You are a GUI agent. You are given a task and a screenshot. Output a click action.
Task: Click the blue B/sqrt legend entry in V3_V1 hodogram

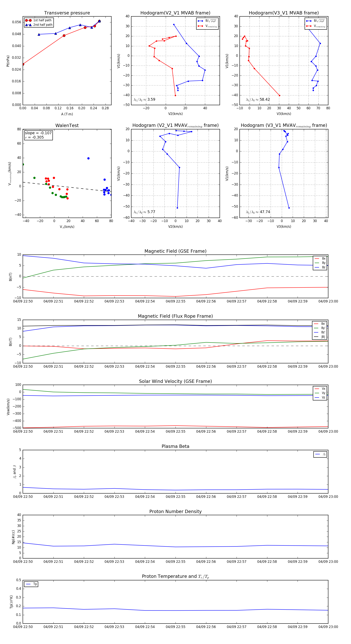coord(315,21)
